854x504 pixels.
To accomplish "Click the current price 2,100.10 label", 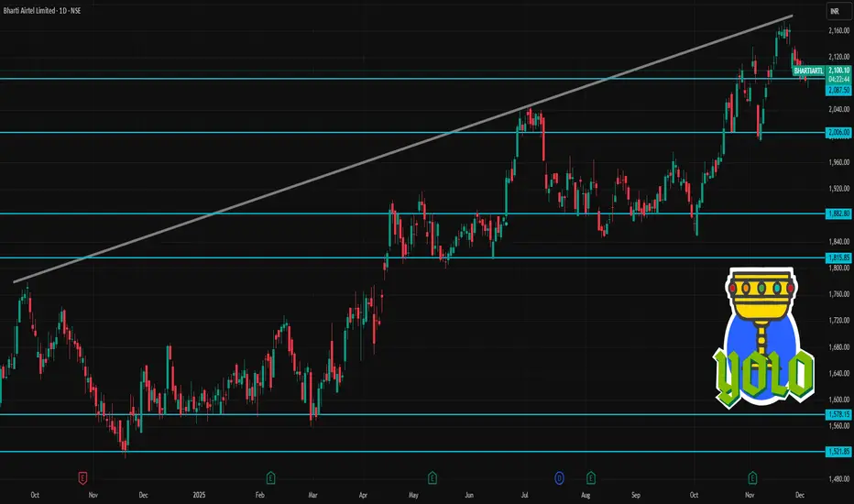I will pos(838,71).
